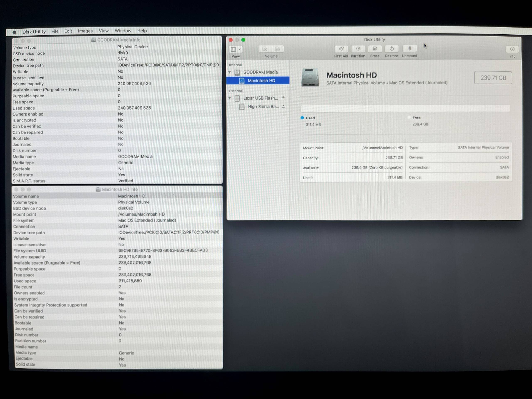Click the 'File count' row
Image resolution: width=532 pixels, height=399 pixels.
[118, 287]
